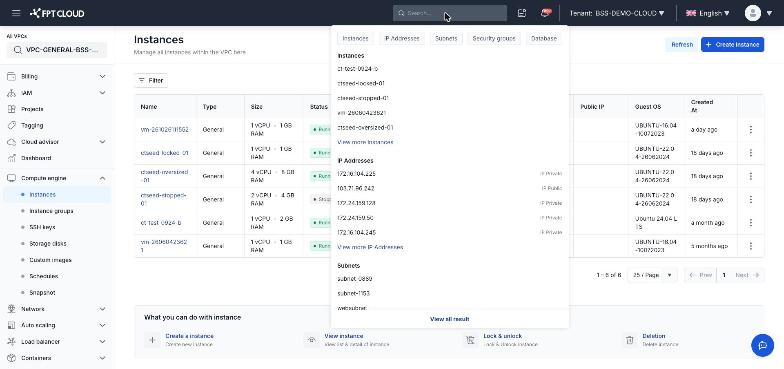Image resolution: width=784 pixels, height=369 pixels.
Task: Click the Refresh button
Action: 682,44
